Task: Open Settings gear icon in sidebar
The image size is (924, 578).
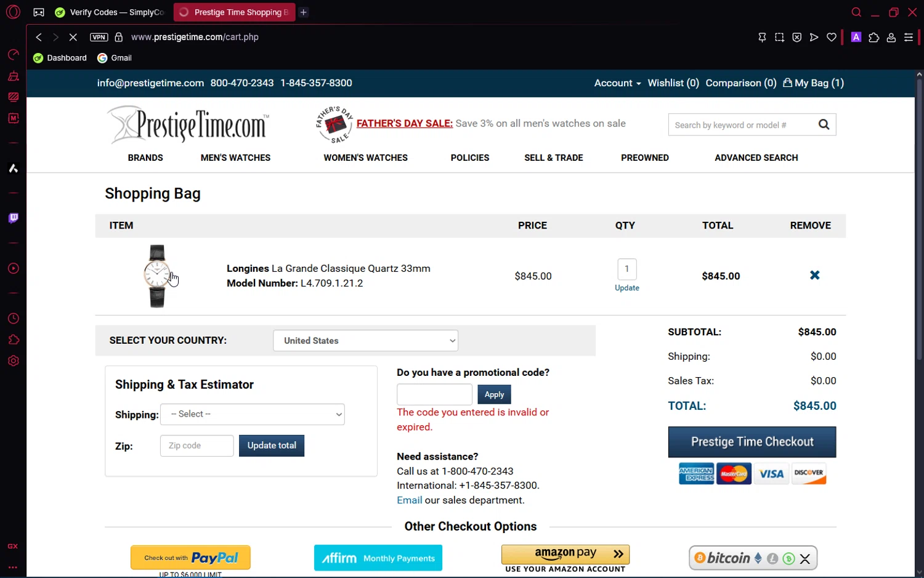Action: [13, 361]
